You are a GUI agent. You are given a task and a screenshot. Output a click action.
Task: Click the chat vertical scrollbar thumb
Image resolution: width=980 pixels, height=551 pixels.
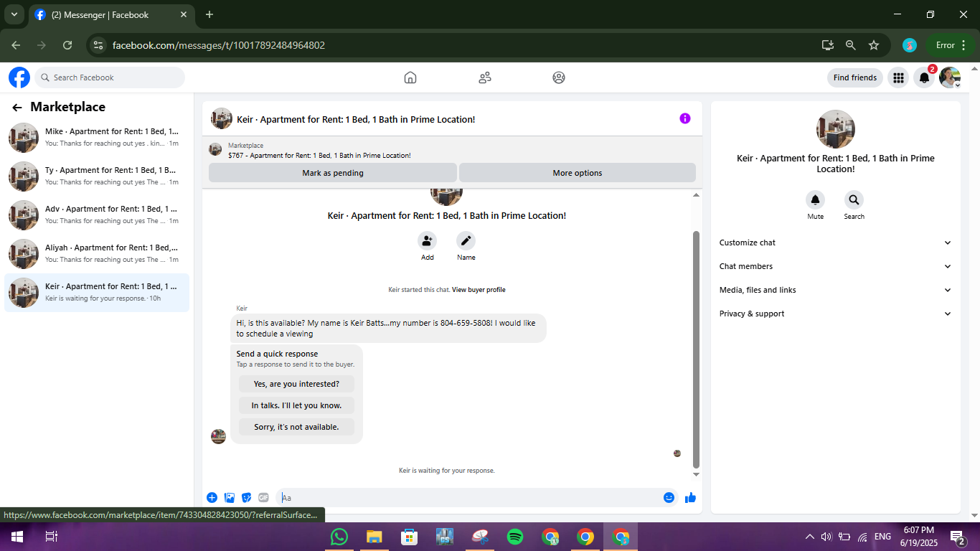[696, 349]
